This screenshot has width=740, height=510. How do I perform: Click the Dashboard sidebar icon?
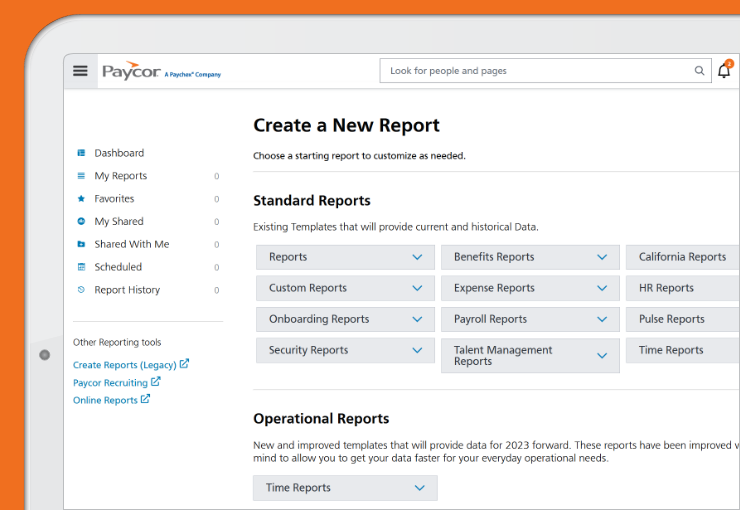(x=81, y=153)
